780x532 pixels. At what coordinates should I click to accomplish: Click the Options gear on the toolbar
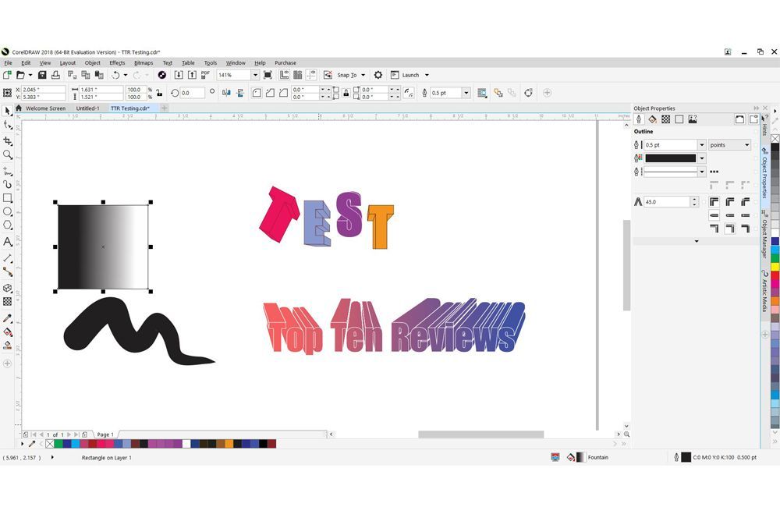coord(378,75)
